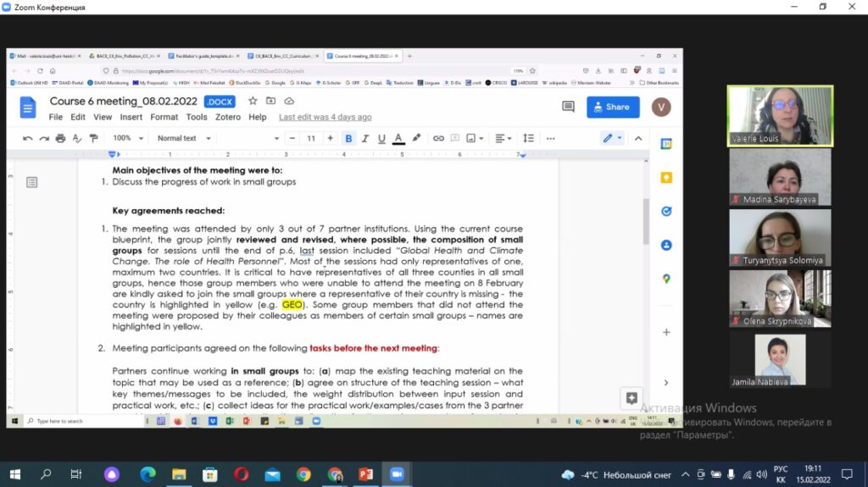Decrease font size with minus button
Screen dimensions: 868x487
[292, 138]
